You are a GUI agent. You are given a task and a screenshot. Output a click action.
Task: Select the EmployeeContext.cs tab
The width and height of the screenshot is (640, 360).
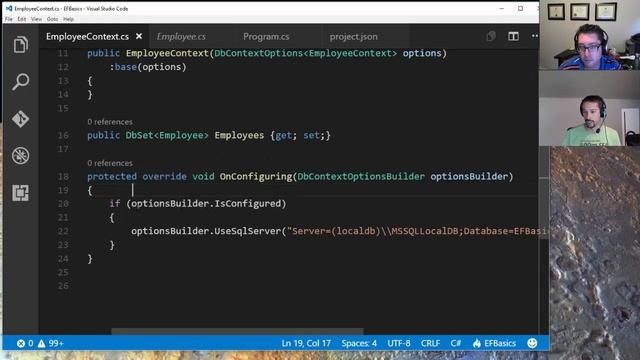coord(87,37)
